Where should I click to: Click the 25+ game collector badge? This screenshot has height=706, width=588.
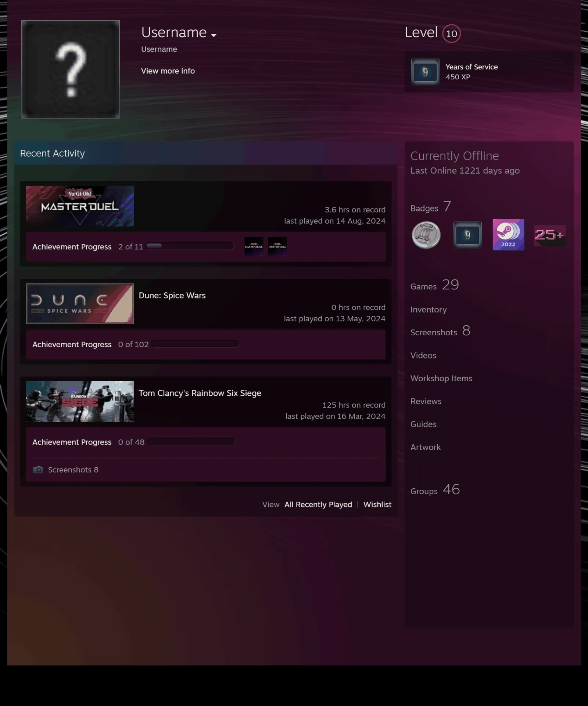coord(550,235)
